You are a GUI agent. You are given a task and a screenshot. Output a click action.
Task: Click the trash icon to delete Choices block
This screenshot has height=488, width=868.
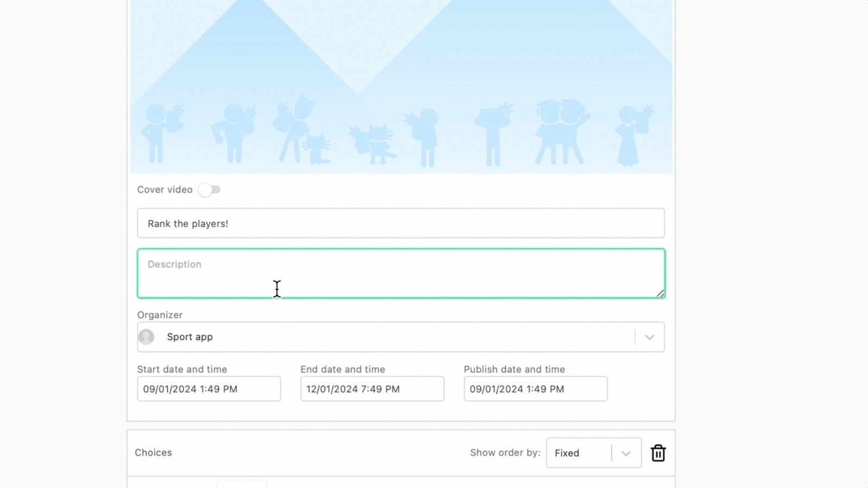pyautogui.click(x=658, y=453)
